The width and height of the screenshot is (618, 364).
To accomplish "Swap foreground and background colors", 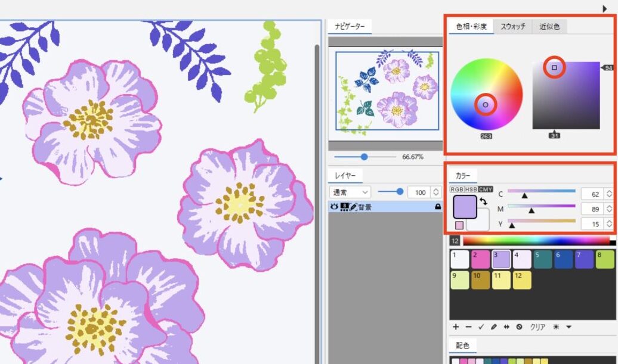I will click(x=483, y=201).
